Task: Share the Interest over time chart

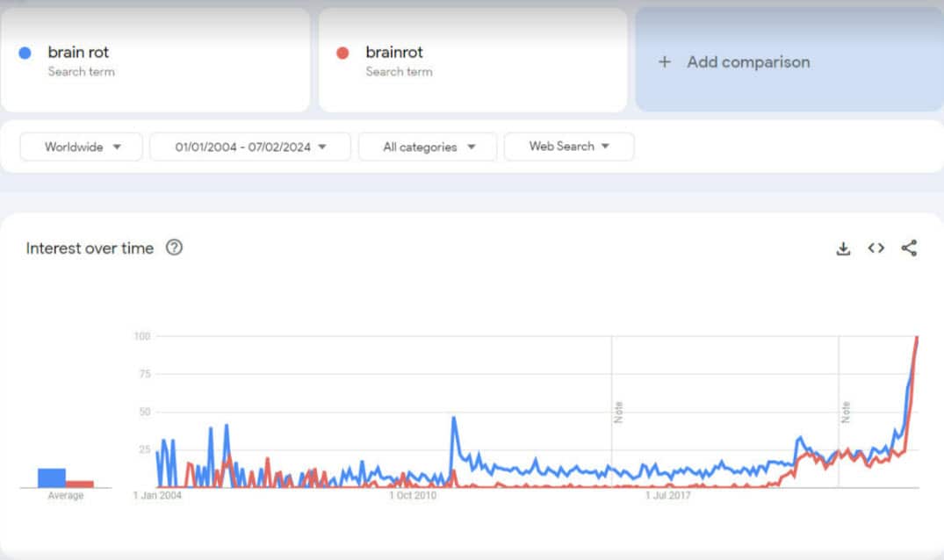Action: (910, 248)
